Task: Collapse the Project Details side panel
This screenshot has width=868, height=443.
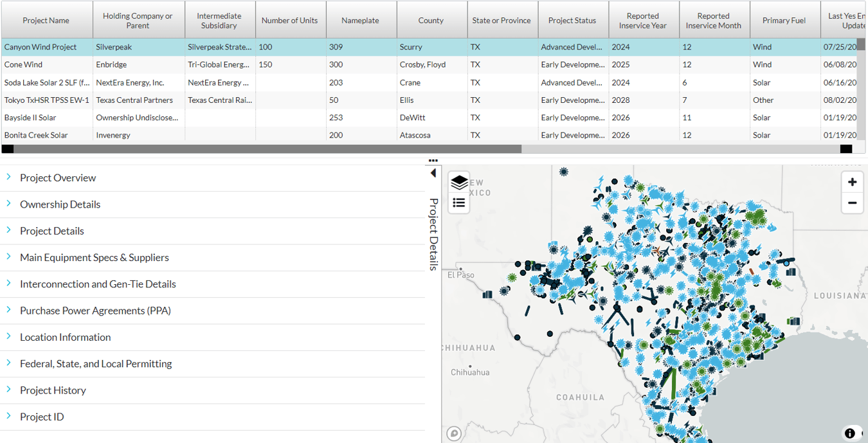Action: 433,173
